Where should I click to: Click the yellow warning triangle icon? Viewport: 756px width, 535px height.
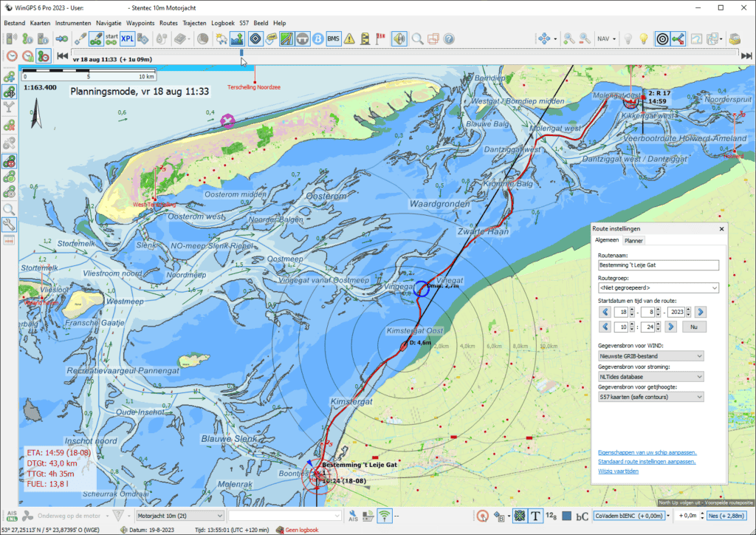349,38
